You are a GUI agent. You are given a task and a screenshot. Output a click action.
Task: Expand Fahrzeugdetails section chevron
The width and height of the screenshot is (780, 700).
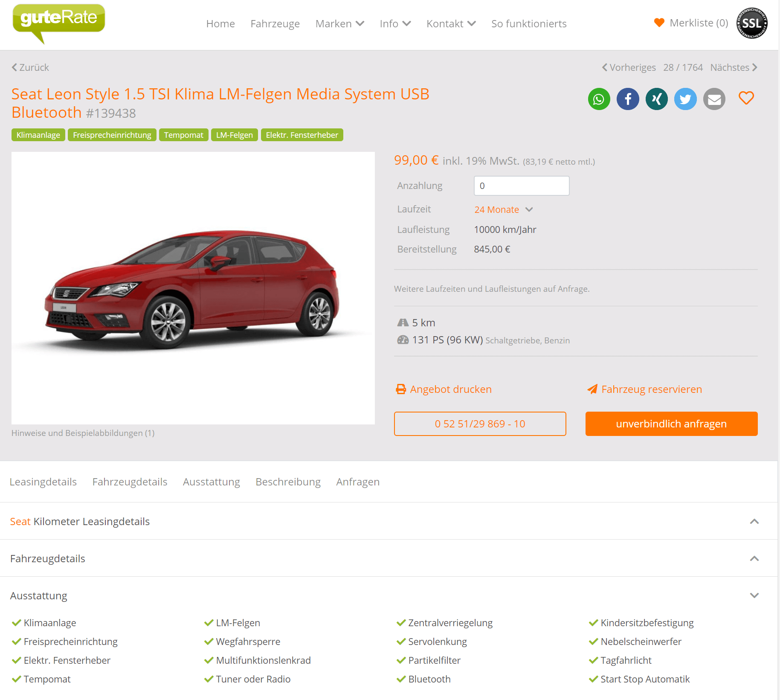pos(754,558)
